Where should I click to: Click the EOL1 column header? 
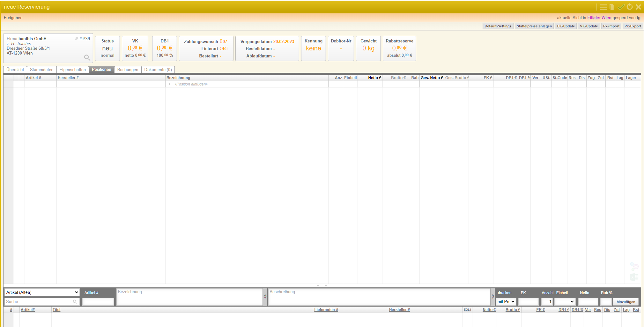pyautogui.click(x=467, y=310)
